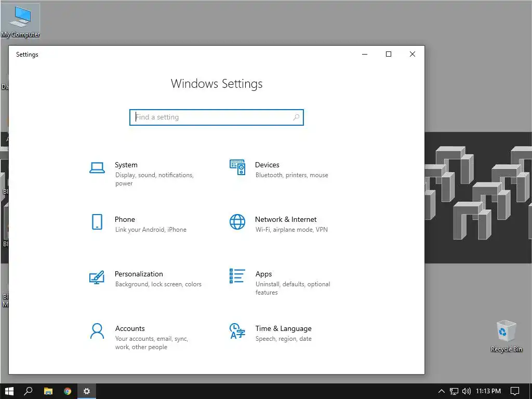Show hidden system tray icons
This screenshot has width=532, height=399.
442,391
